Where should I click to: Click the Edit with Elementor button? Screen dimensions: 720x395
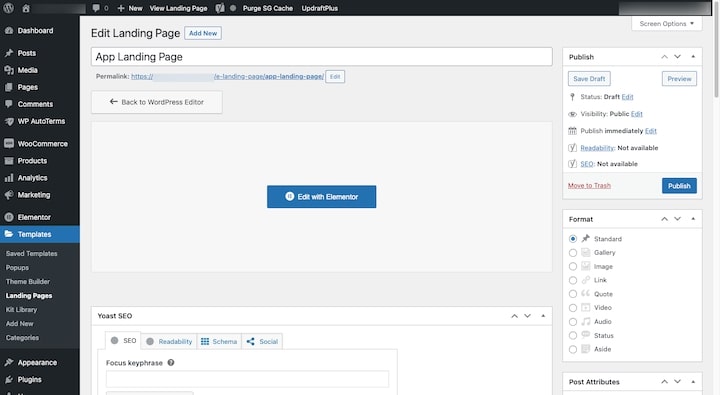321,197
